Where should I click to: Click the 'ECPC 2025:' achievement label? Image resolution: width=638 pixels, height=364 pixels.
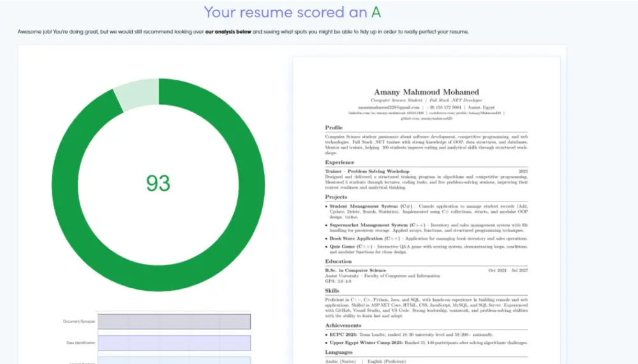[x=343, y=335]
